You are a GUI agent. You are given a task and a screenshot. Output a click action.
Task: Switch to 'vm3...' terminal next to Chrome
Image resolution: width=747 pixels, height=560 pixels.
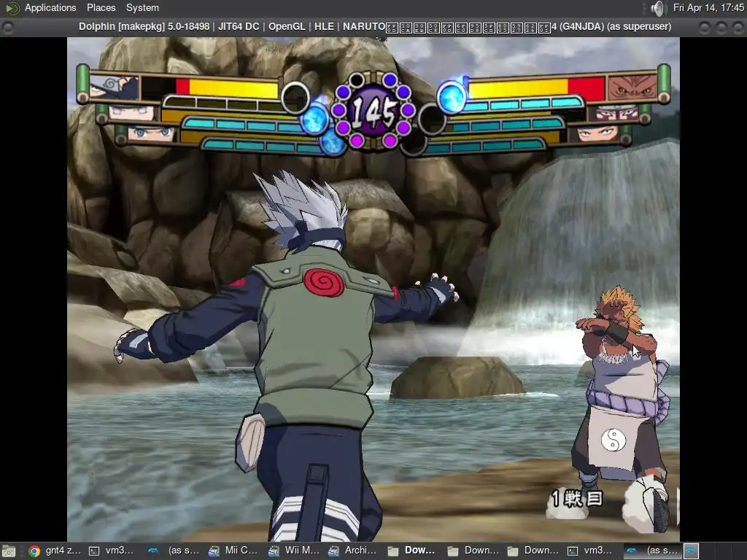pyautogui.click(x=112, y=551)
